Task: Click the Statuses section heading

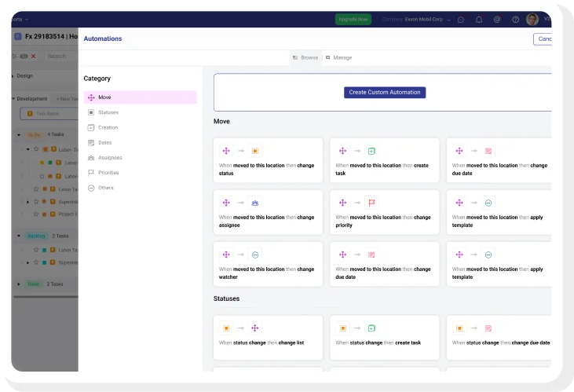Action: click(x=226, y=299)
